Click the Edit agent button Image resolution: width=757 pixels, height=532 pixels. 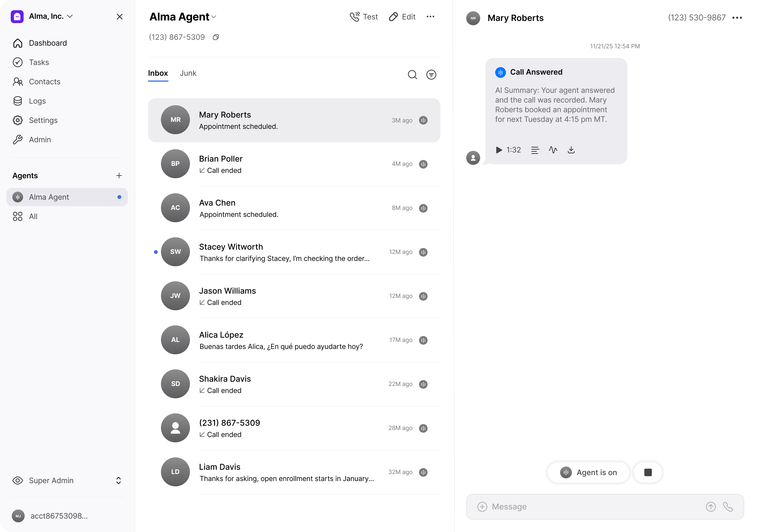[x=402, y=17]
